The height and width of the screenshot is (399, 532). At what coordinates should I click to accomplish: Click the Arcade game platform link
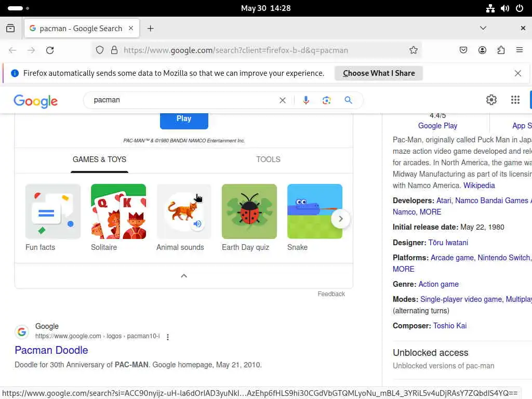pyautogui.click(x=452, y=258)
